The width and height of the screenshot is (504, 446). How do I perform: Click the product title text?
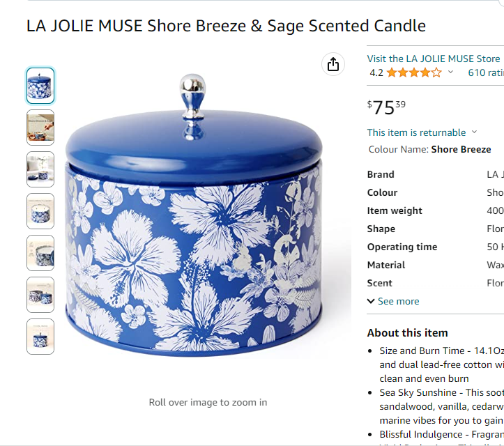226,26
